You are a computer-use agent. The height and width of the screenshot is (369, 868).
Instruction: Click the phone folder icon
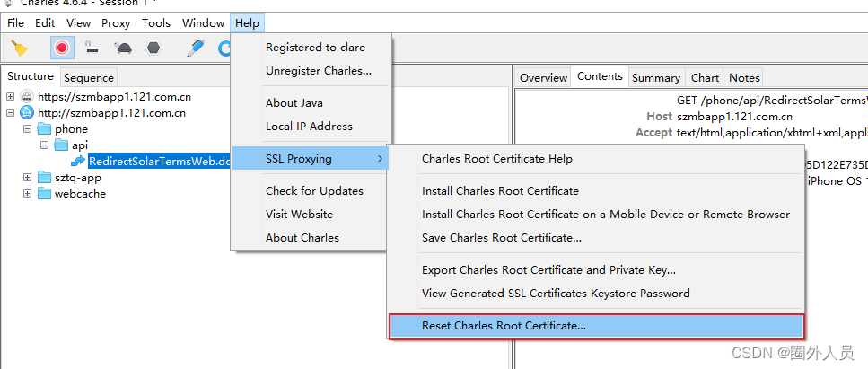44,129
